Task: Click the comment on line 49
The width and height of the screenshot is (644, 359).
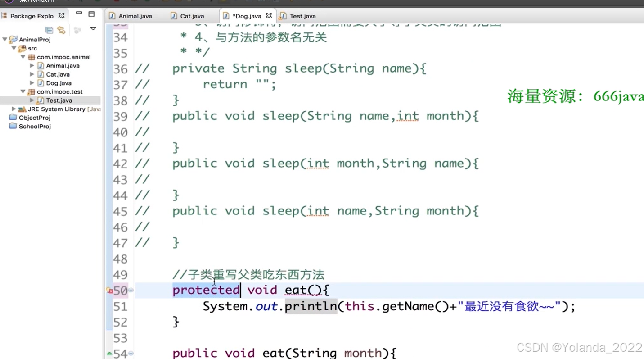Action: click(x=248, y=274)
